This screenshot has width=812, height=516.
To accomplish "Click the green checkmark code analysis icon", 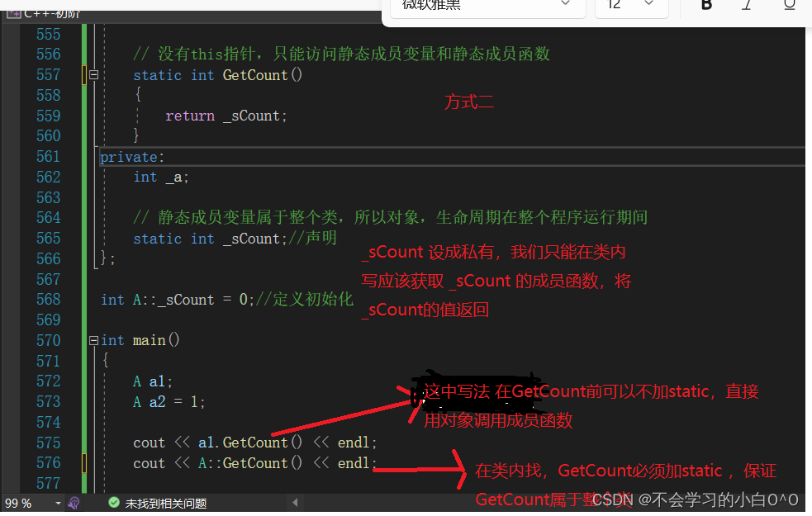I will coord(112,501).
